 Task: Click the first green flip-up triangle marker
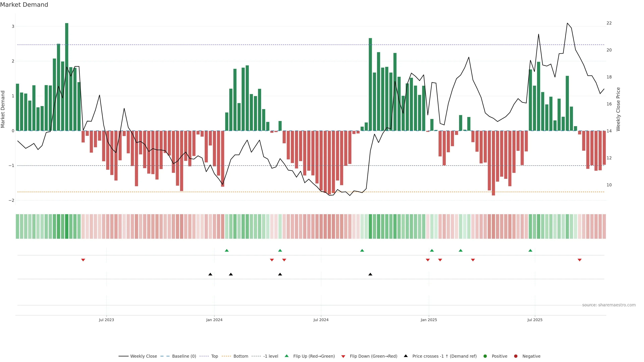click(227, 250)
